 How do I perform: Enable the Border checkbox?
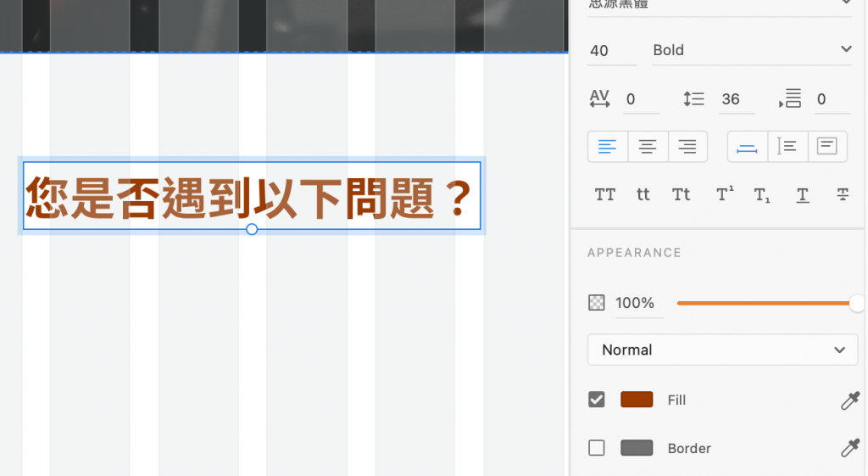(597, 448)
